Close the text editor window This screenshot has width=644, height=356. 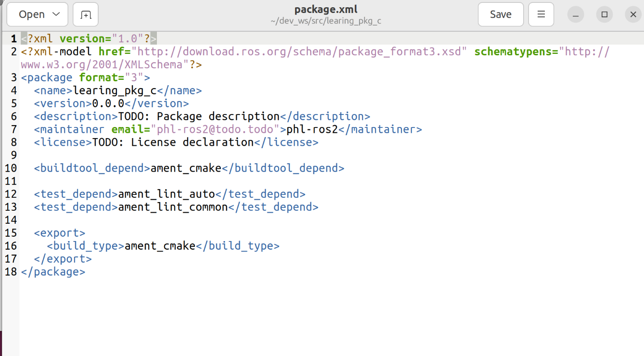click(633, 14)
